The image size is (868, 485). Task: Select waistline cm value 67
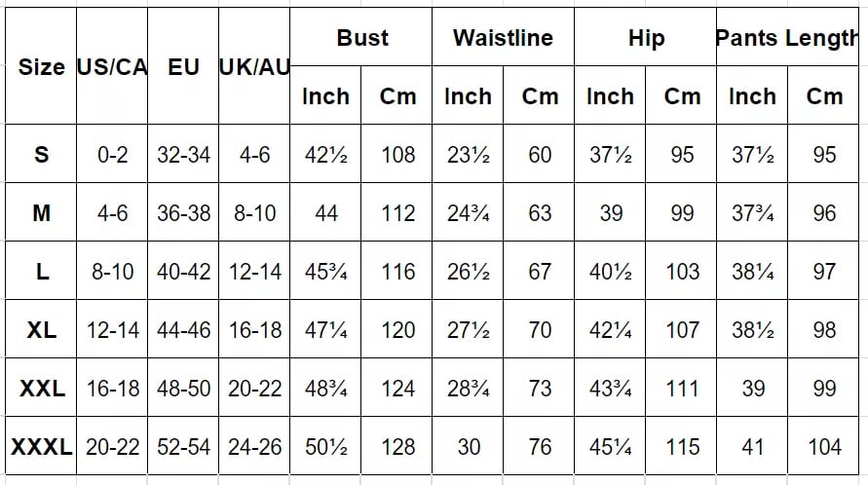point(540,272)
